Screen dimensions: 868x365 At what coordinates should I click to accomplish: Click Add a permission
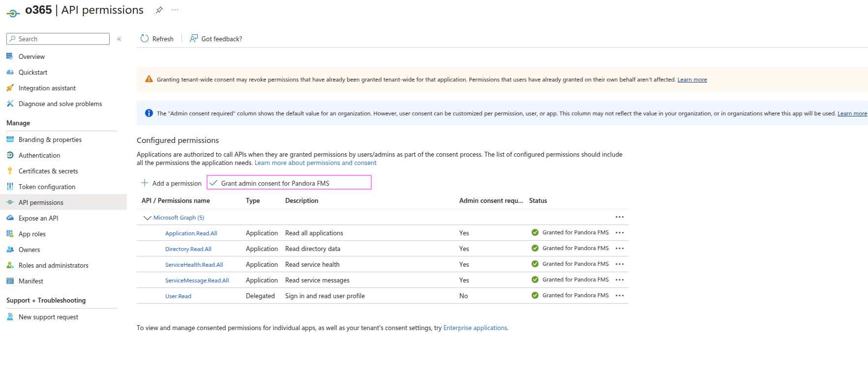click(171, 183)
